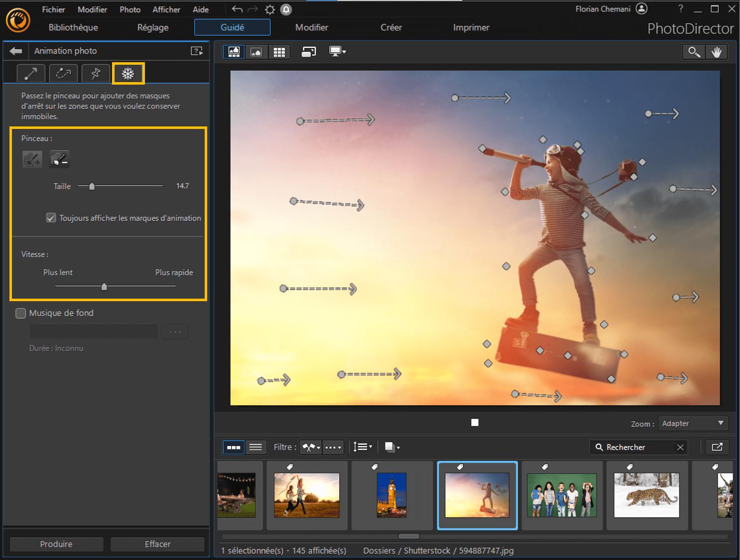Click the Produire button
Screen dimensions: 740x560
56,544
